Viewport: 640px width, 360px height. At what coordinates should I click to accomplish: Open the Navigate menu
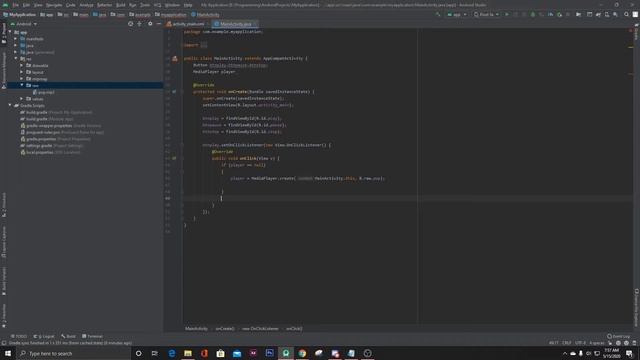click(54, 5)
